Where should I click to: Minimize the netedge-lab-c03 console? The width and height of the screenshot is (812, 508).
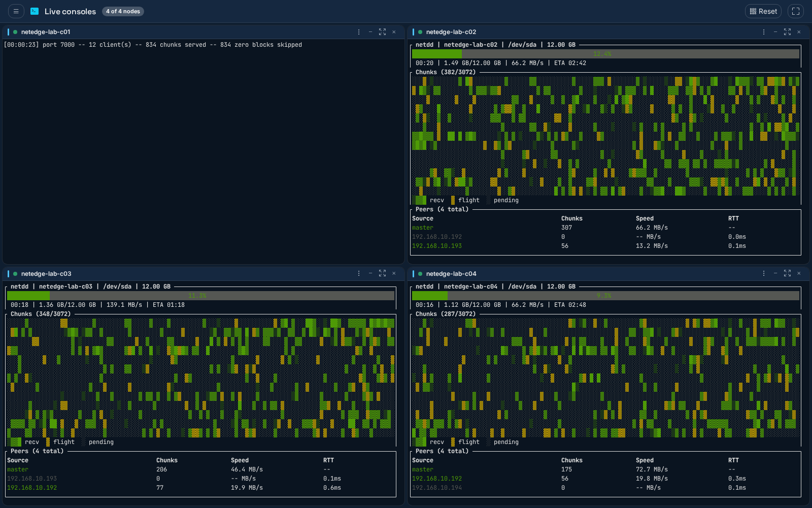[x=370, y=274]
